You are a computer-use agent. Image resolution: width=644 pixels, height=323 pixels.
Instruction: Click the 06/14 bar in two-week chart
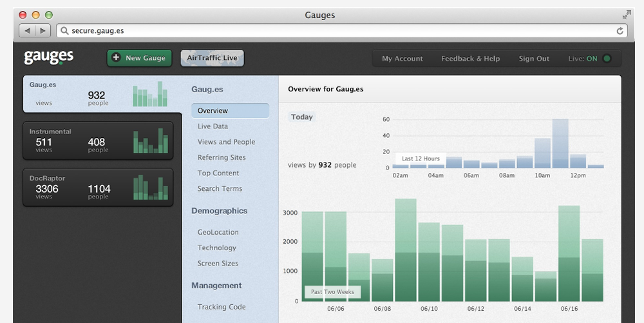pos(522,279)
